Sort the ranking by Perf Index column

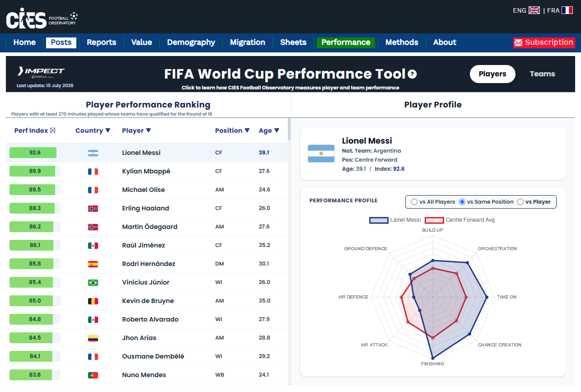click(35, 131)
